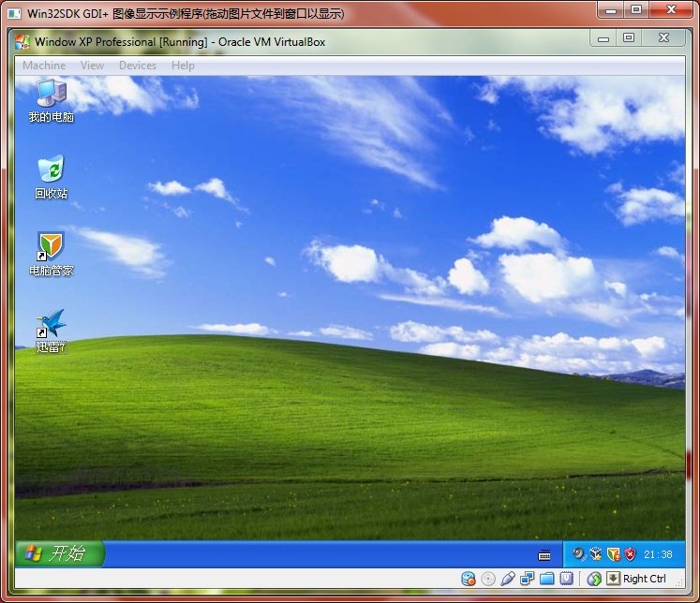Minimize the Win32SDK GDI+ outer window
This screenshot has width=700, height=603.
pos(611,9)
